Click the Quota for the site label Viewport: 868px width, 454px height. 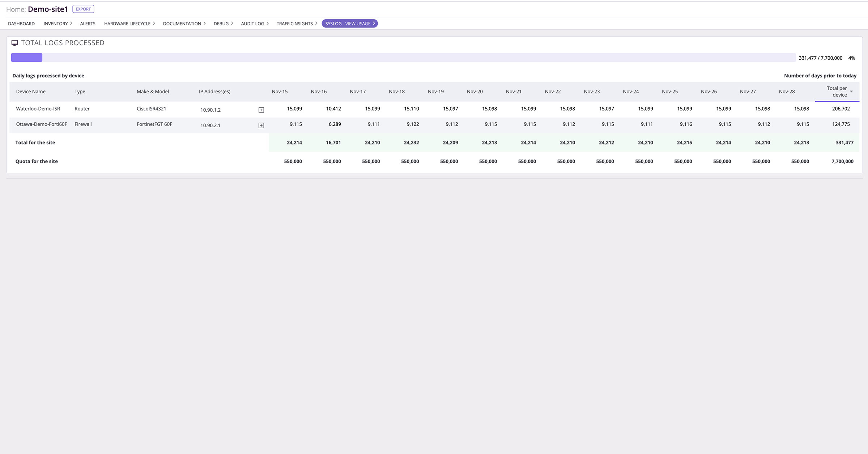pyautogui.click(x=37, y=161)
